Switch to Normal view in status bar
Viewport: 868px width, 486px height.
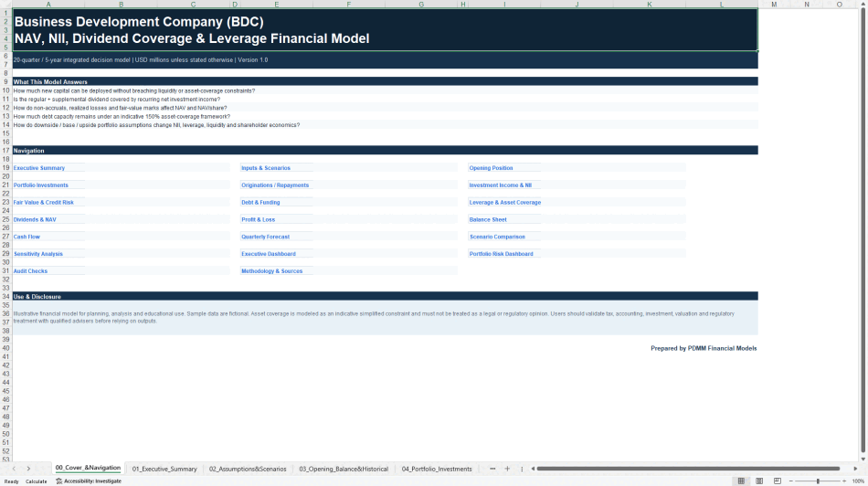tap(741, 481)
